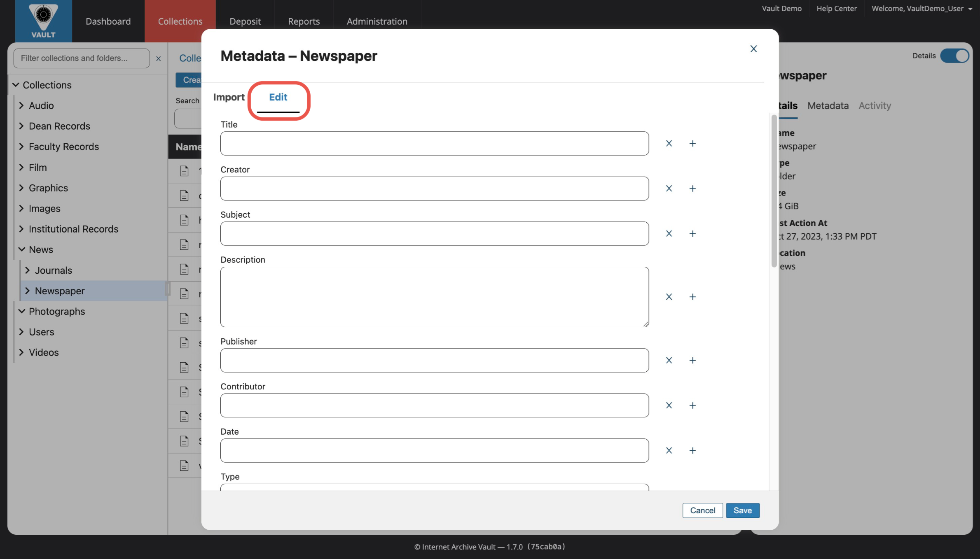
Task: Expand the Audio collection
Action: point(22,105)
